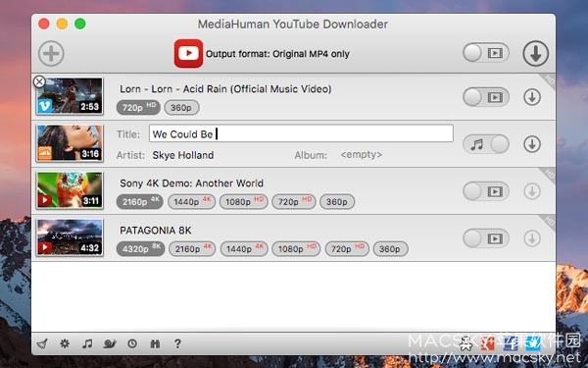Select 720p HD for PATAGONIA 8K

pyautogui.click(x=347, y=249)
